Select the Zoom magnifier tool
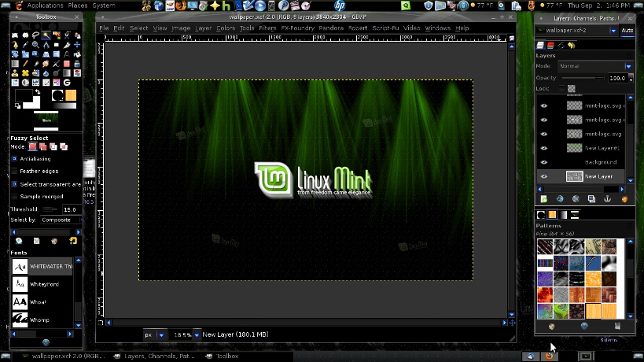 35,45
